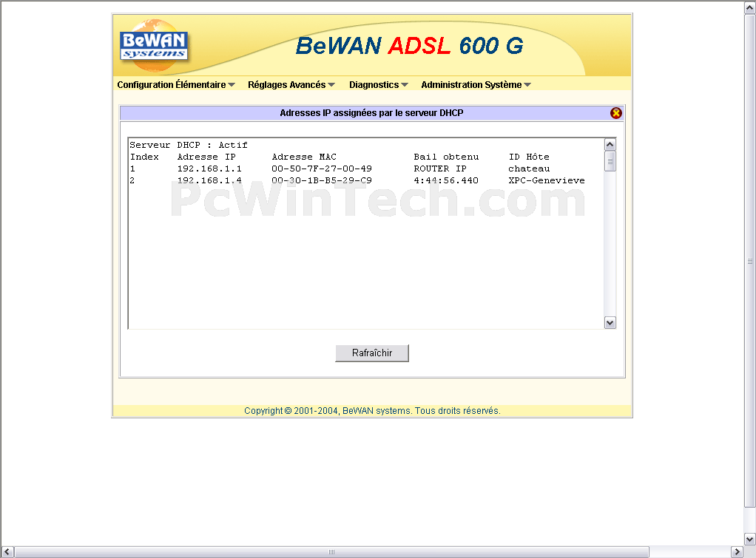
Task: Click the 'Bail obtenu' column header
Action: pyautogui.click(x=446, y=157)
